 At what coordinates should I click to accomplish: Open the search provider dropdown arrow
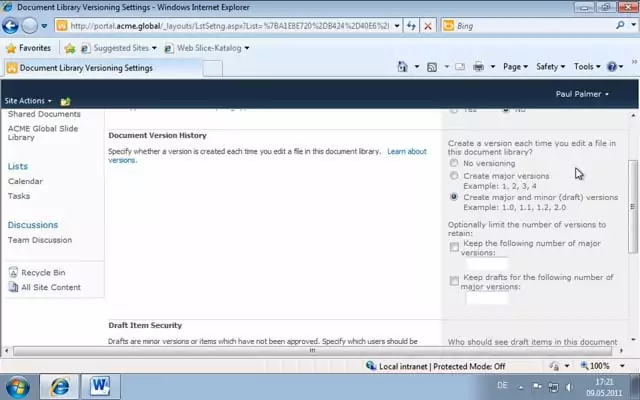(x=633, y=25)
